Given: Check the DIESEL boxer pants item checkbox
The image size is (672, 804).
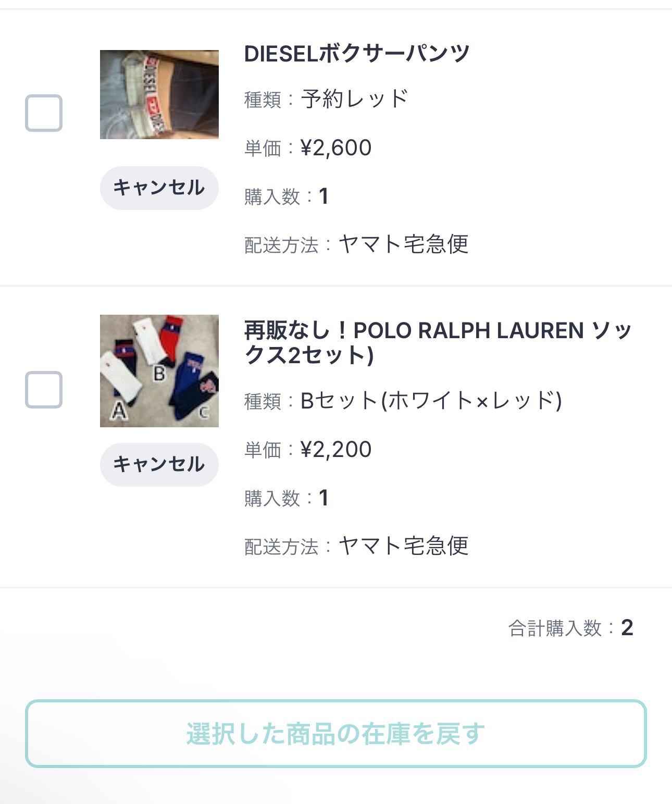Looking at the screenshot, I should tap(44, 113).
